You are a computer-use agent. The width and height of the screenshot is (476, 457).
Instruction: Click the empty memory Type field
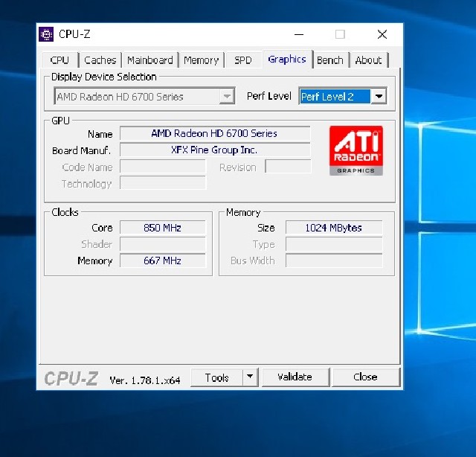(334, 244)
